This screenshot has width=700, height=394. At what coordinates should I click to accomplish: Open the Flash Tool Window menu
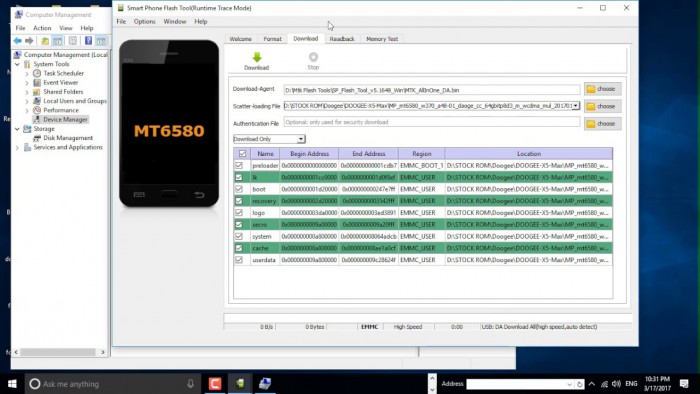(x=175, y=21)
